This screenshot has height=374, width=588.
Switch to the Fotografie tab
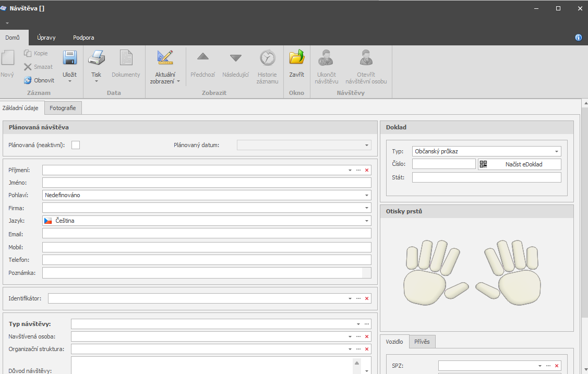[63, 108]
